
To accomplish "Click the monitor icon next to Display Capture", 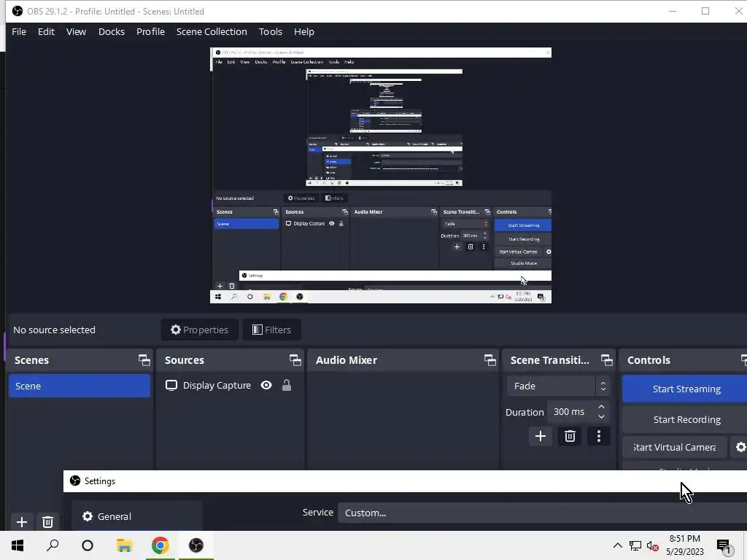I will (x=171, y=385).
